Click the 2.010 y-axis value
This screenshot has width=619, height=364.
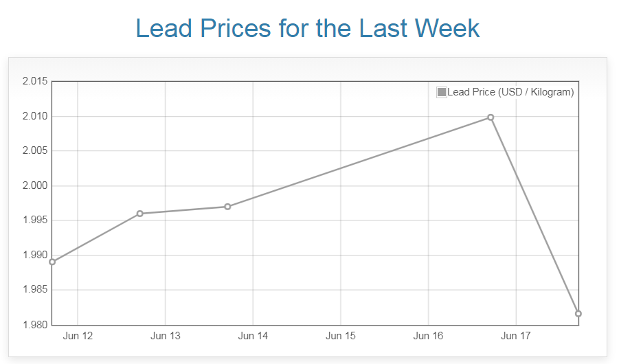click(35, 116)
